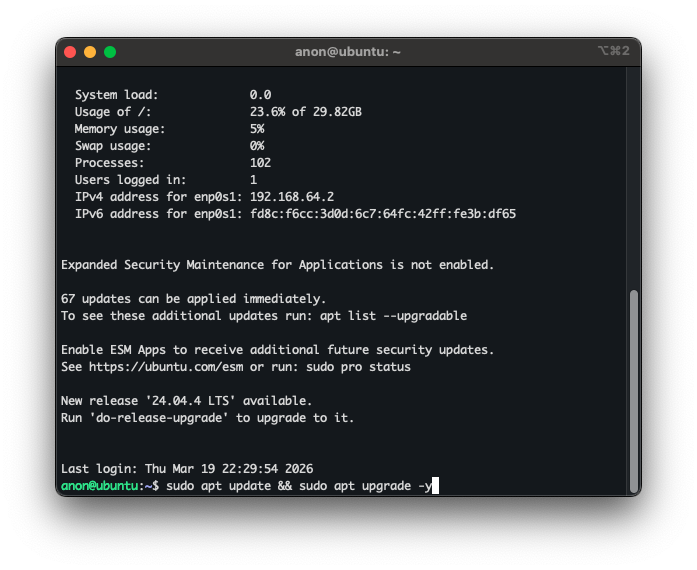
Task: Click the disk usage value 23.6% of 29.82GB
Action: click(305, 112)
